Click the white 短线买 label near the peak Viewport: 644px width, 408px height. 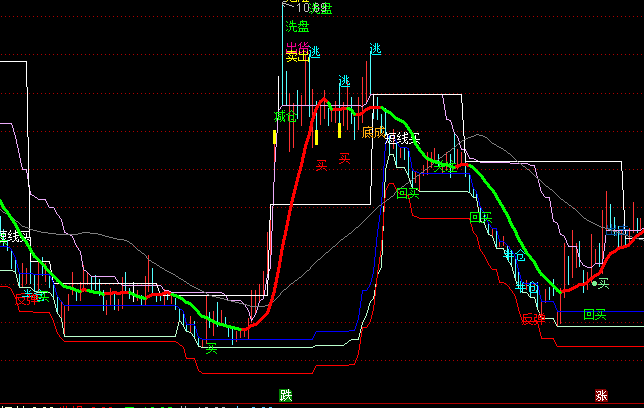[402, 139]
